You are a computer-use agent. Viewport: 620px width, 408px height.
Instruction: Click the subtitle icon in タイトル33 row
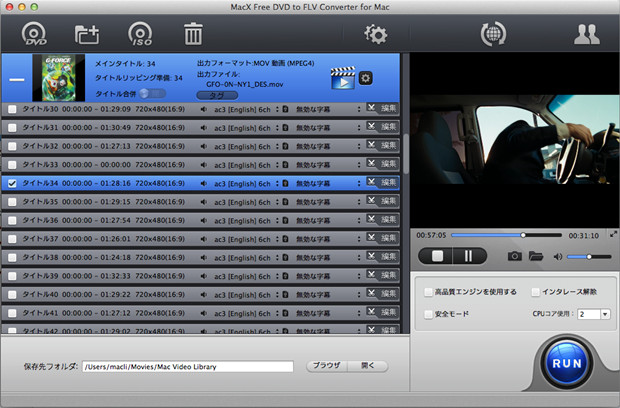pyautogui.click(x=285, y=165)
